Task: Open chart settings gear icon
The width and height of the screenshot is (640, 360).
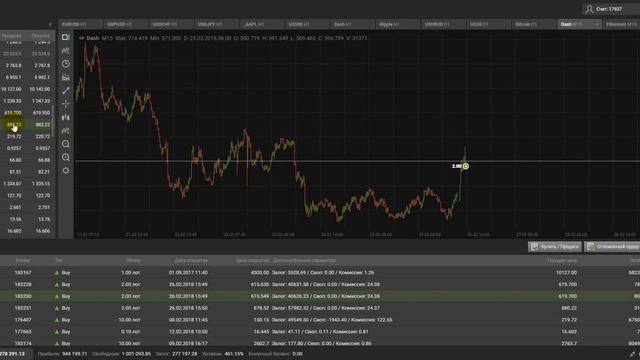Action: tap(66, 171)
